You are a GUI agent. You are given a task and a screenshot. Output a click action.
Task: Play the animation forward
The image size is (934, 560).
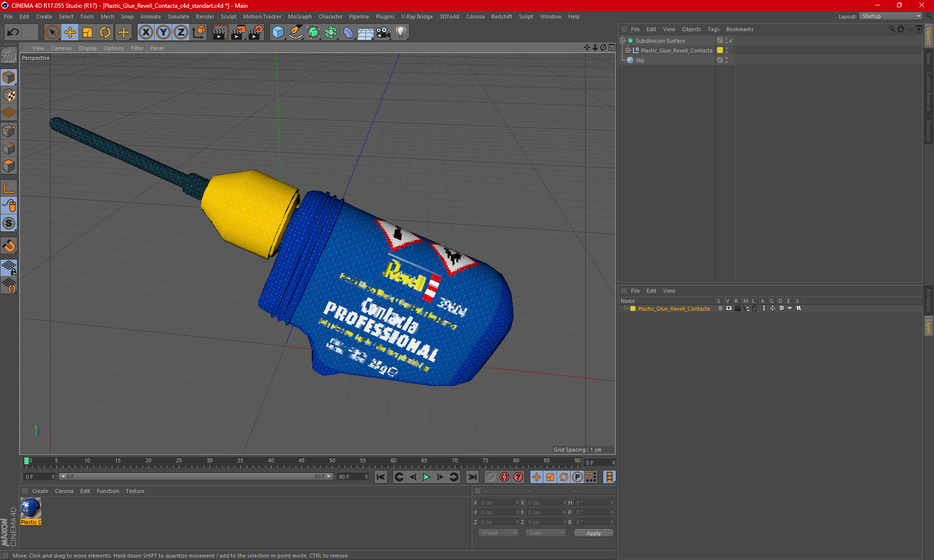coord(426,477)
